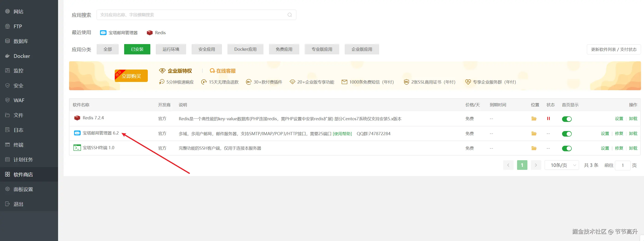Click the search magnifier icon in search box
Image resolution: width=644 pixels, height=241 pixels.
click(289, 15)
